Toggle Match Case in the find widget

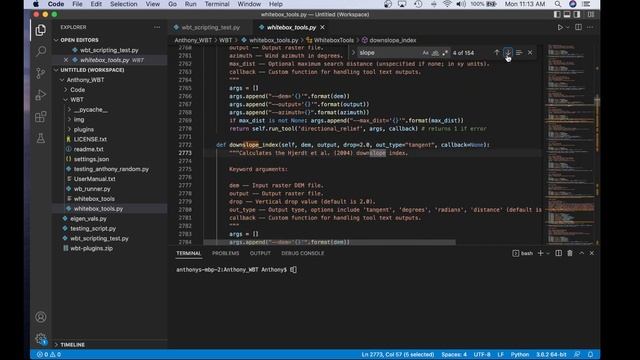pos(425,53)
